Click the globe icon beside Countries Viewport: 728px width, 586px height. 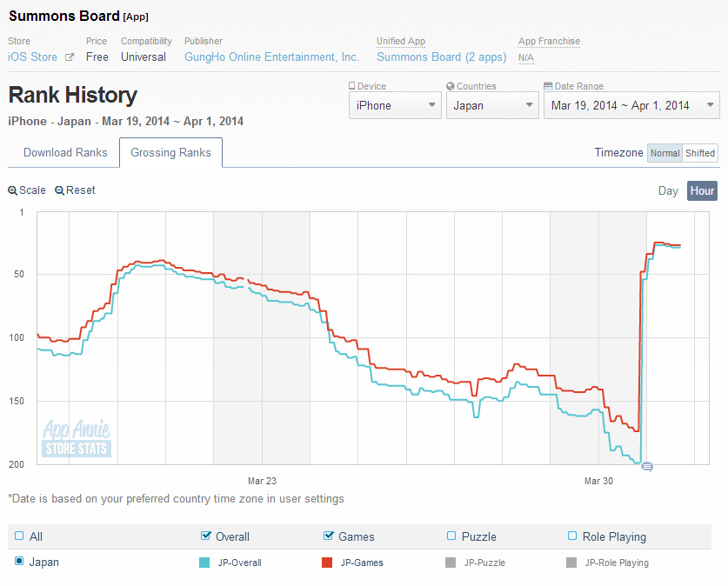click(450, 86)
